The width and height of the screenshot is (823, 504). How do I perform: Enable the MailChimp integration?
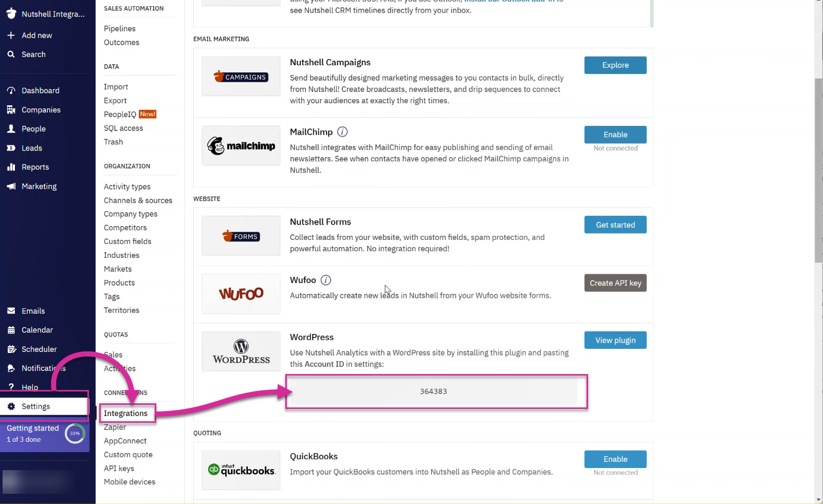click(615, 135)
